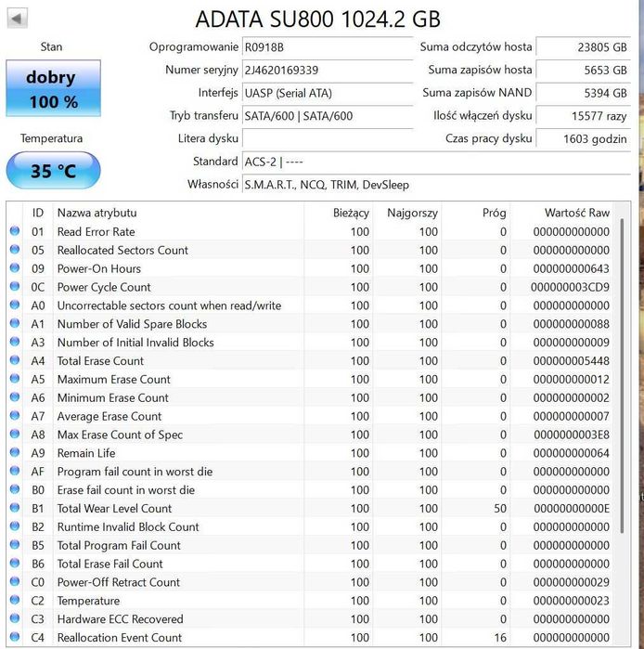Click the status dot for Max Erase Count of Spec
The height and width of the screenshot is (649, 644).
click(15, 434)
